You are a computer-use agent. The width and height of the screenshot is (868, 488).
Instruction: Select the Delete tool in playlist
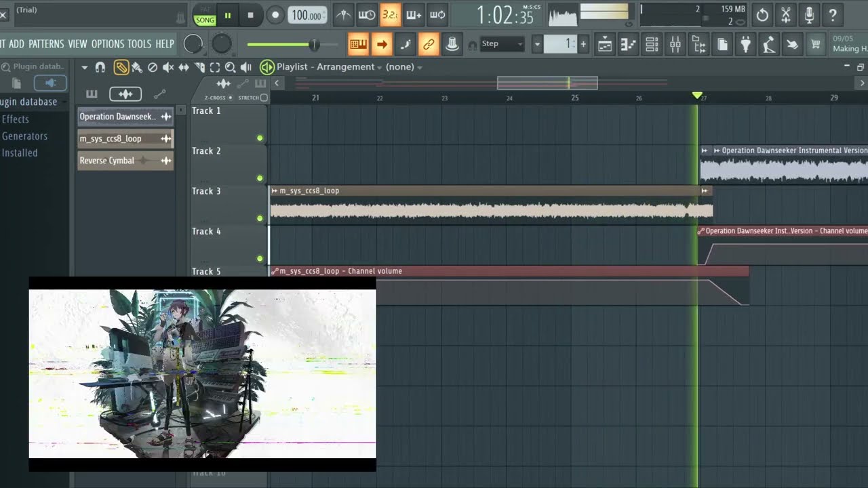pos(153,67)
